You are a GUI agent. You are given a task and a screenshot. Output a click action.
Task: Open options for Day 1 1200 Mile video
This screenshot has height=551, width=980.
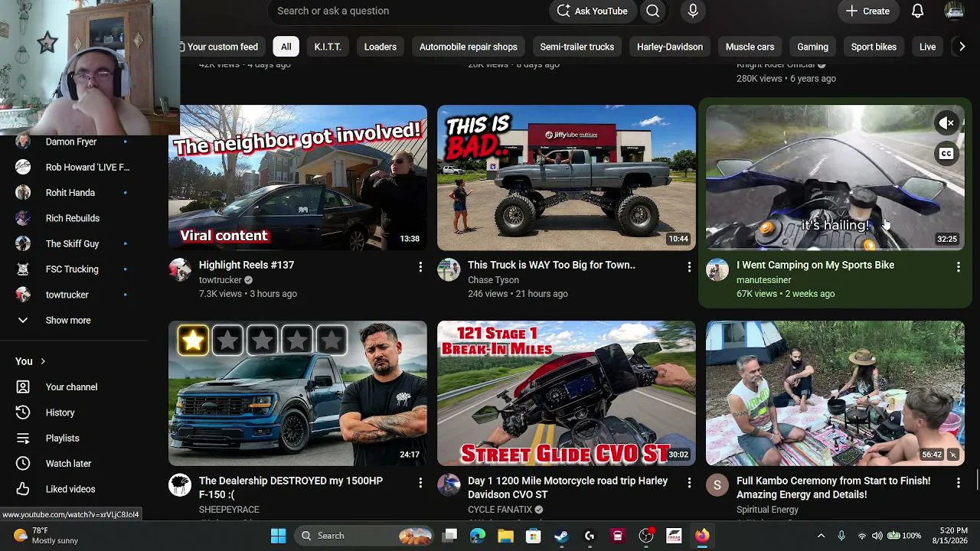(689, 482)
